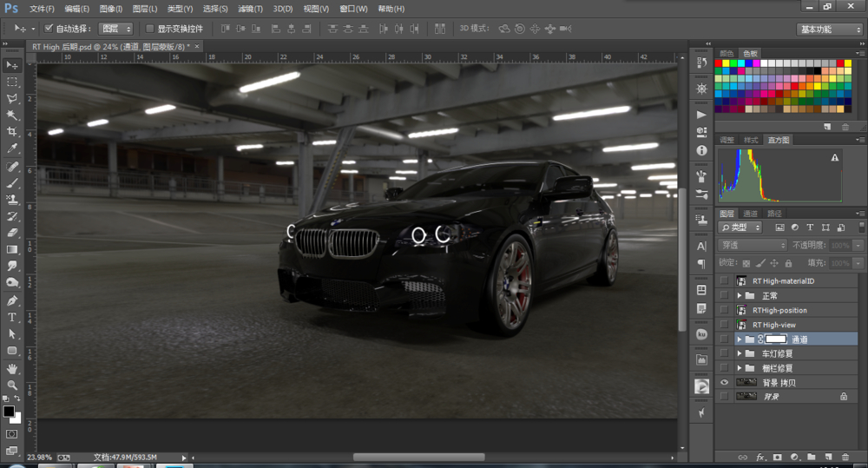The width and height of the screenshot is (868, 468).
Task: Switch to the 通道 panel tab
Action: 750,214
